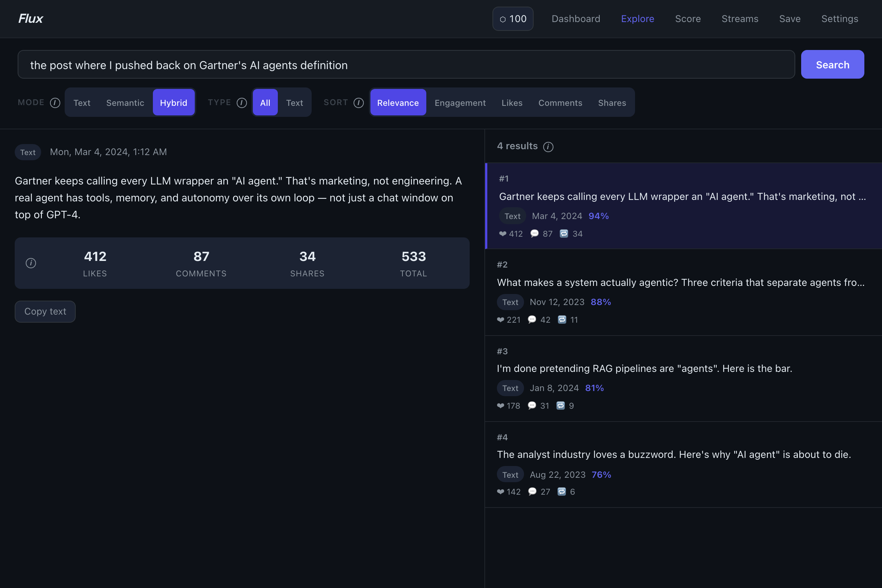This screenshot has height=588, width=882.
Task: Click the 34 SHARES stat
Action: point(308,263)
